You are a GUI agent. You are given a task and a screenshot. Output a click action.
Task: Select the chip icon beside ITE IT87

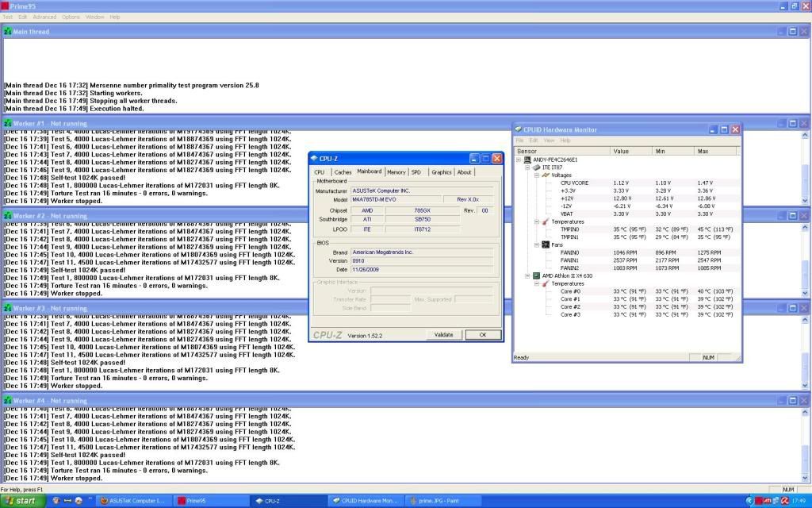[x=537, y=167]
